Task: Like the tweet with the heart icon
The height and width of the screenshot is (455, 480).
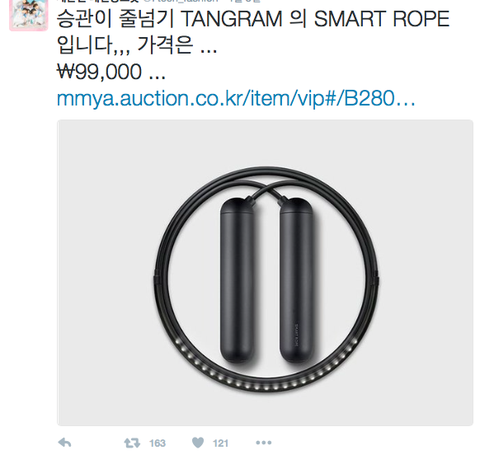Action: [198, 443]
